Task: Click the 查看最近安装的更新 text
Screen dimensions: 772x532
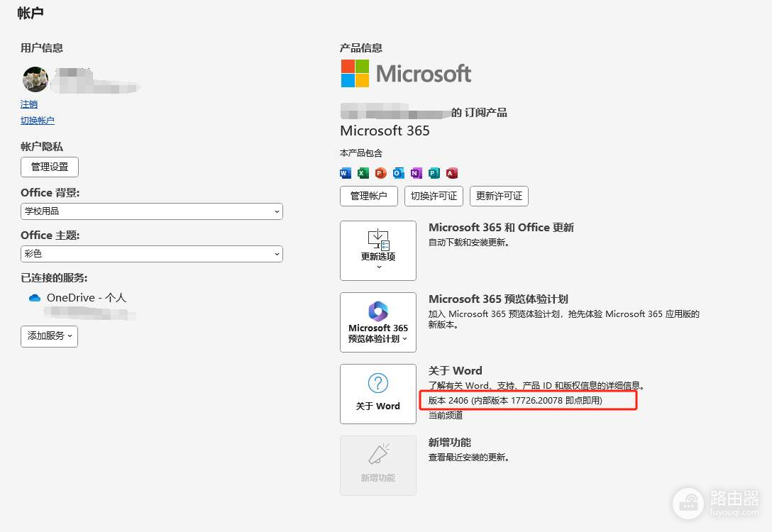Action: 469,458
